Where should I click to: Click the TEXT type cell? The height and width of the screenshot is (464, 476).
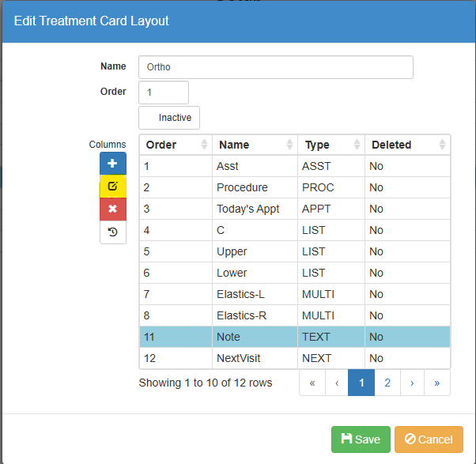click(331, 337)
